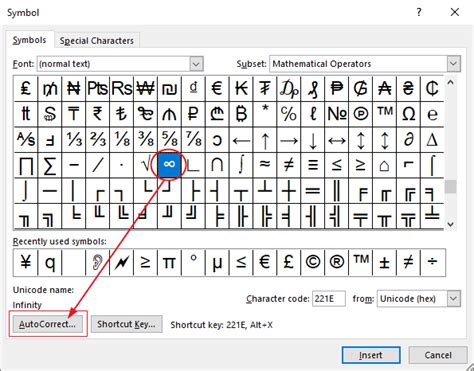Click the symbol grid scrollbar thumb

point(450,186)
